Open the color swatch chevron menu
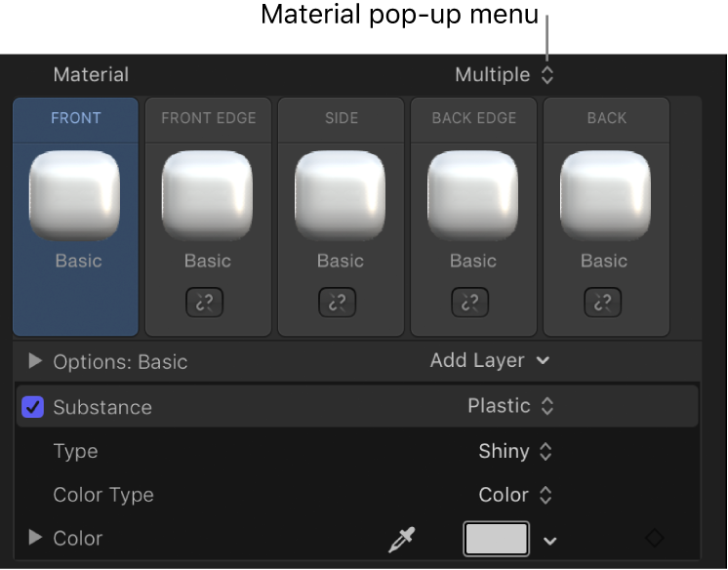 [x=551, y=540]
